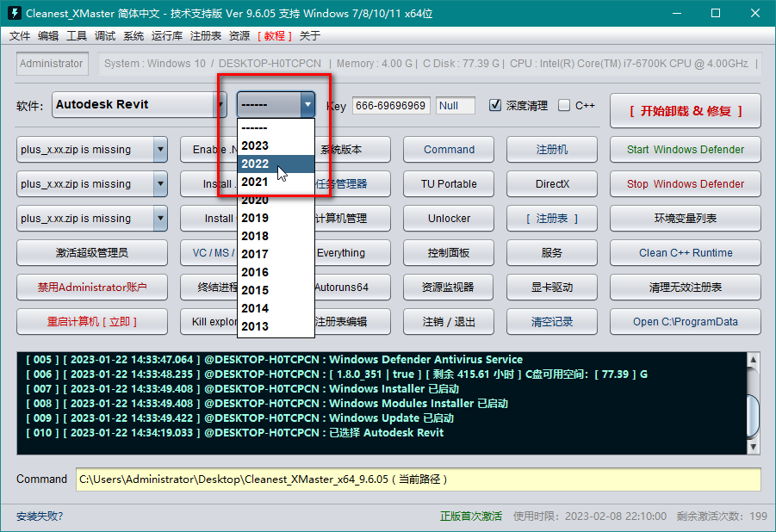The image size is (776, 532).
Task: Click the 注册机 button
Action: pos(552,150)
